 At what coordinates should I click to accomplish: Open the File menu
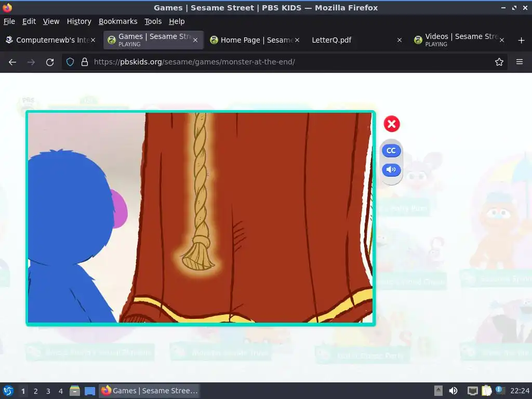pos(9,21)
